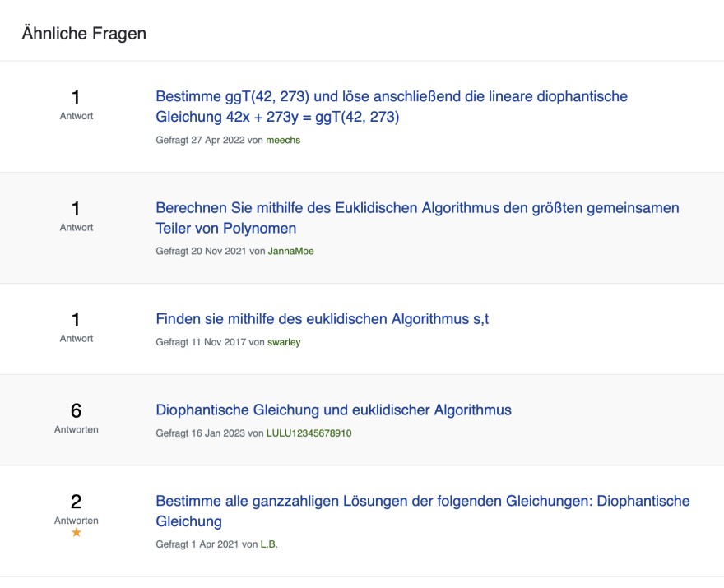Visit user profile meechs
Viewport: 724px width, 588px height.
click(283, 141)
